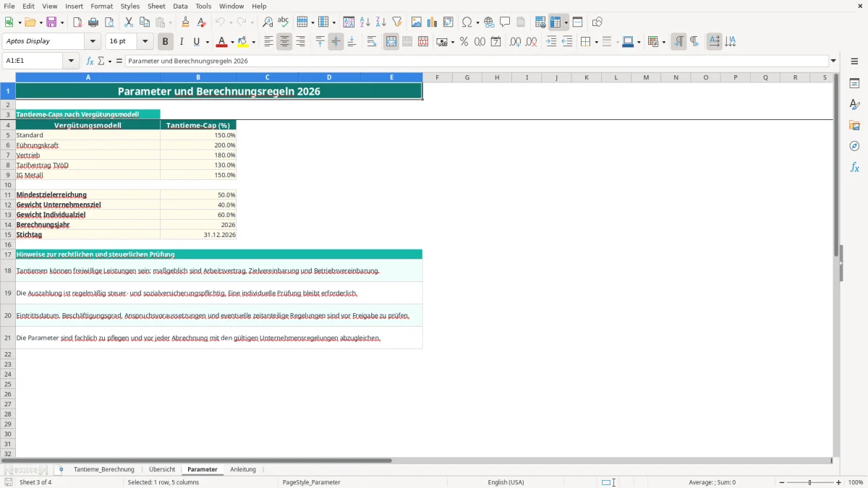868x488 pixels.
Task: Toggle Wrap Text
Action: tap(372, 42)
